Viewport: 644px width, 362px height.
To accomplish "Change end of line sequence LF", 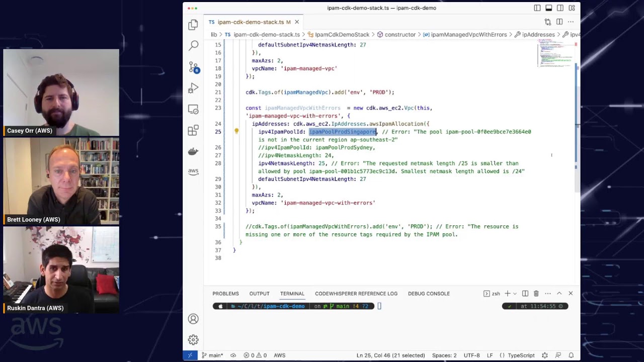I will pyautogui.click(x=490, y=355).
